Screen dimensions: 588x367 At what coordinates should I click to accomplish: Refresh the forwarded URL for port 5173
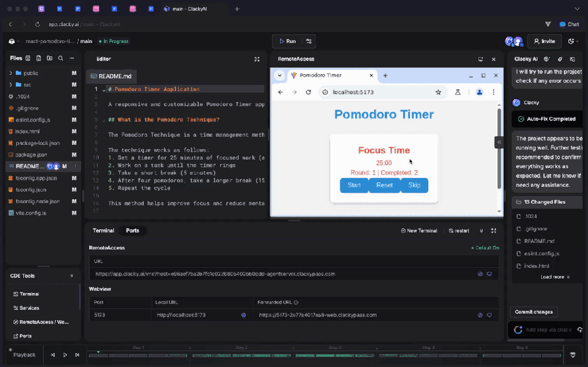489,315
